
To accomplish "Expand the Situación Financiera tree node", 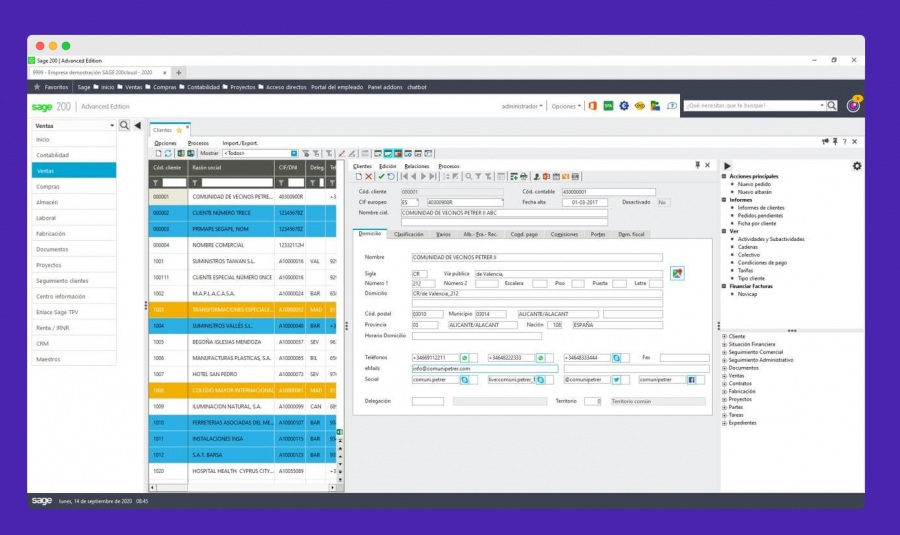I will [724, 344].
